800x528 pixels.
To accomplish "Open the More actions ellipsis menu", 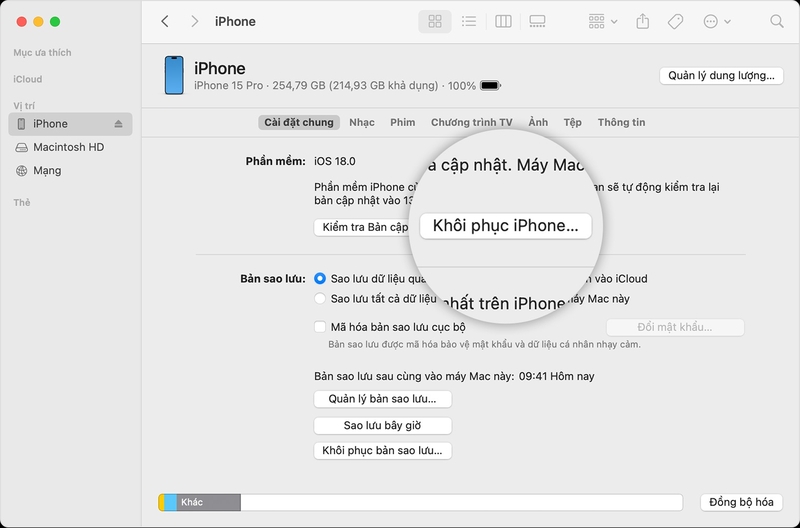I will click(717, 21).
